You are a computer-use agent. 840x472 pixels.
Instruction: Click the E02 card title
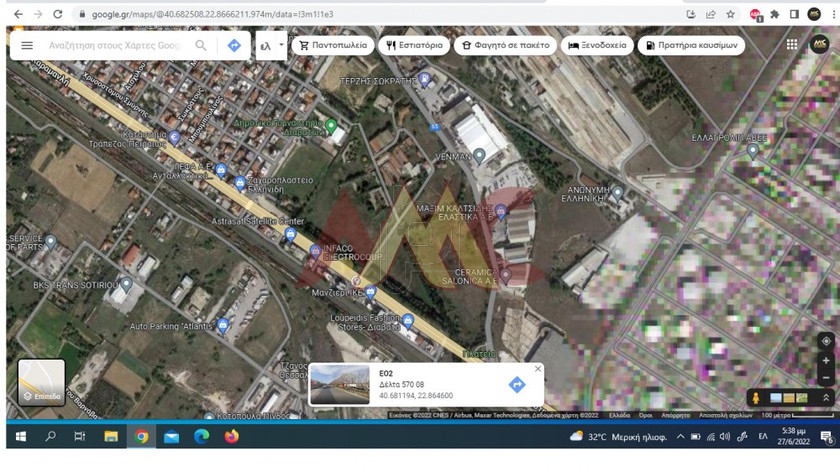point(386,373)
